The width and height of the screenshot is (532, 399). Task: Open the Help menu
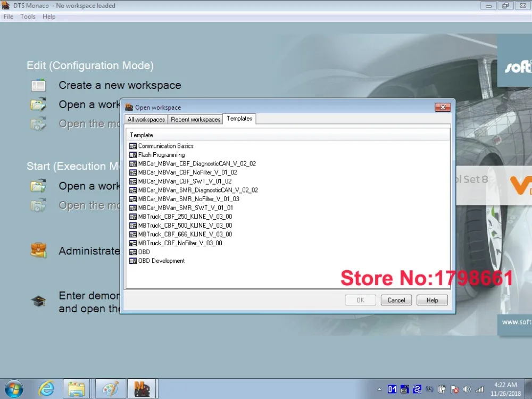coord(49,16)
